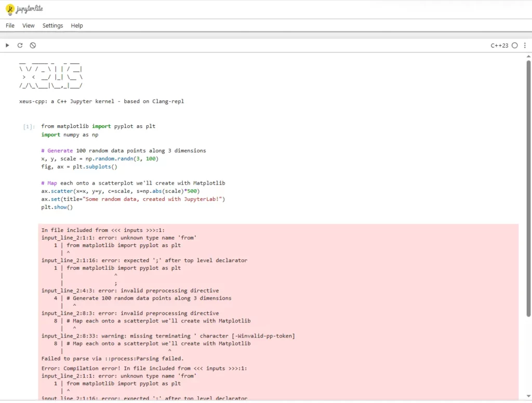Open the toolbar overflow three-dot menu
Viewport: 532px width, 403px height.
(525, 45)
